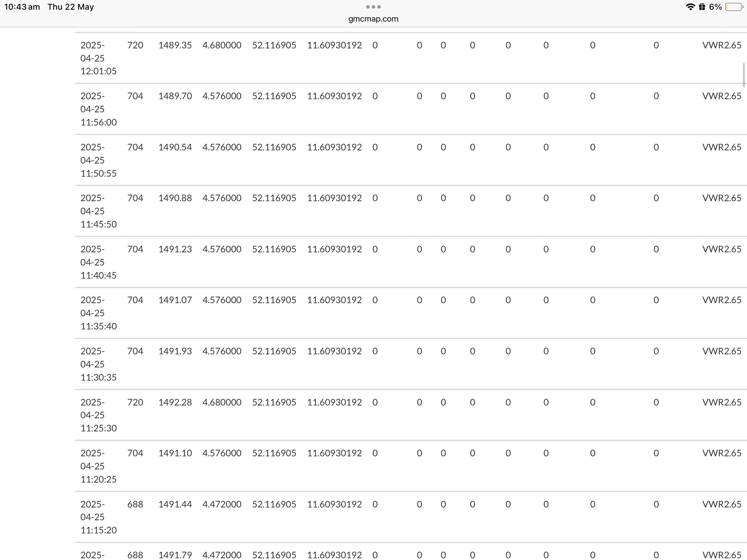Click 4.472000 in the 11:15:20 row
Viewport: 747px width, 560px height.
(222, 504)
